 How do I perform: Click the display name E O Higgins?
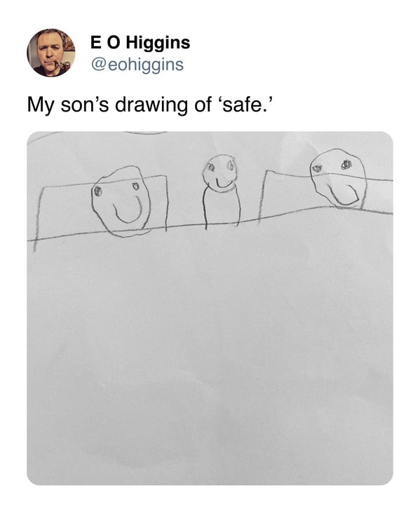(140, 43)
